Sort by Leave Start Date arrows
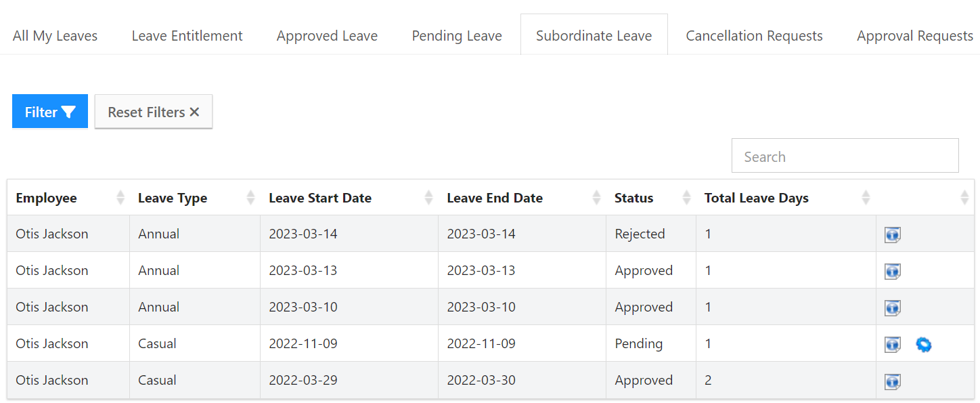Image resolution: width=980 pixels, height=403 pixels. point(428,198)
